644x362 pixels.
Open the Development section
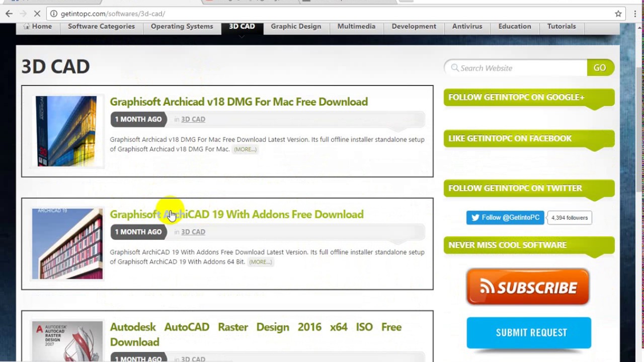414,26
